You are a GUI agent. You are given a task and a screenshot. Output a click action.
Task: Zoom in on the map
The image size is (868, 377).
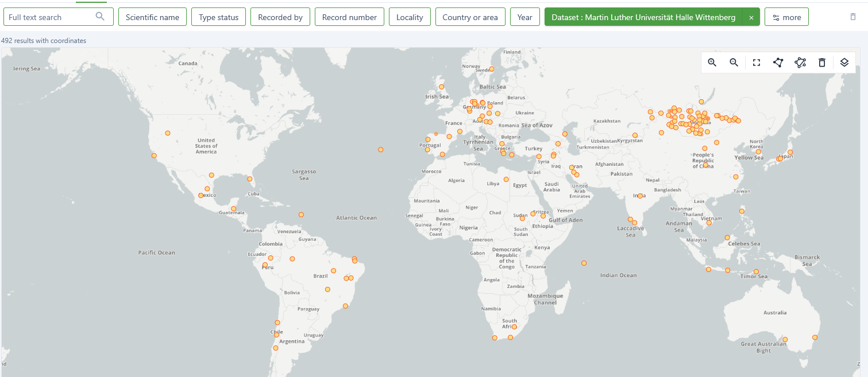[712, 63]
